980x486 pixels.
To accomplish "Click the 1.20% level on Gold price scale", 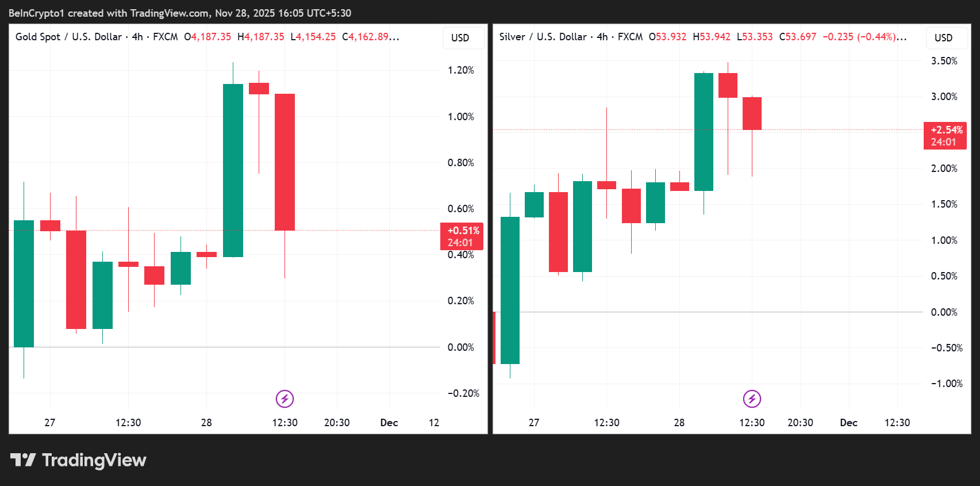I will [461, 70].
